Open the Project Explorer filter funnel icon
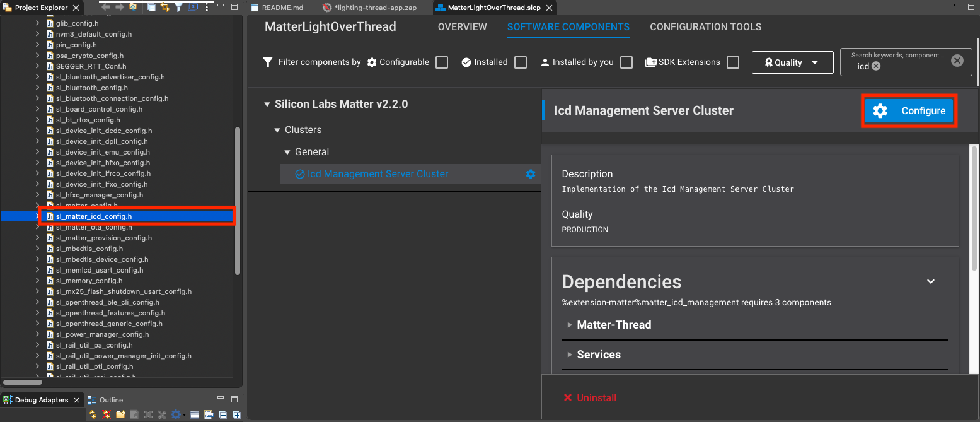Viewport: 980px width, 422px height. [179, 8]
